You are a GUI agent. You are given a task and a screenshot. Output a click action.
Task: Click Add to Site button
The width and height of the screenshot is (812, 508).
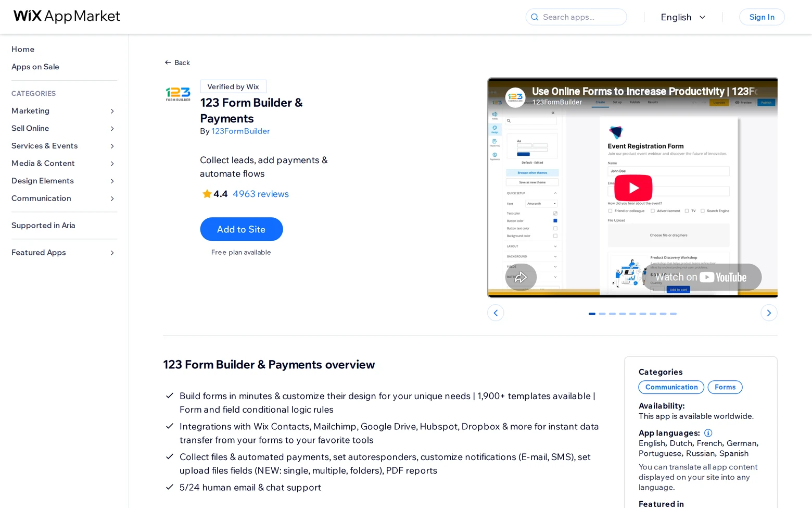coord(242,229)
